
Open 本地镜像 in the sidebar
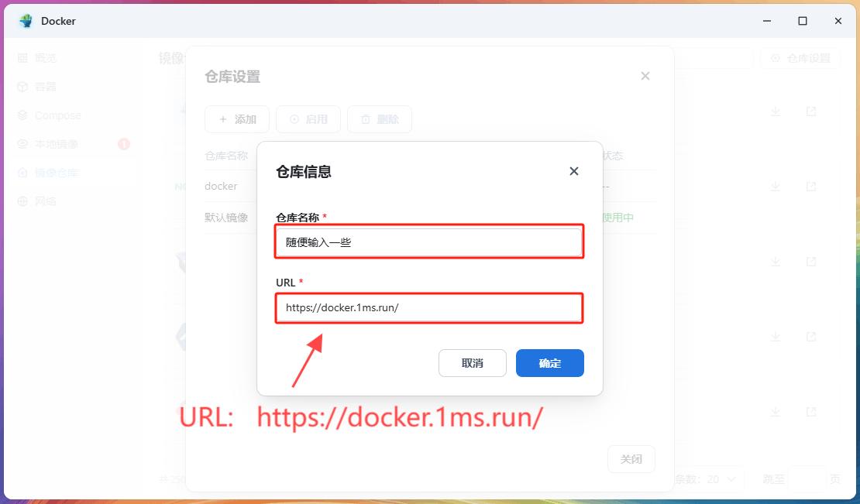[x=56, y=144]
